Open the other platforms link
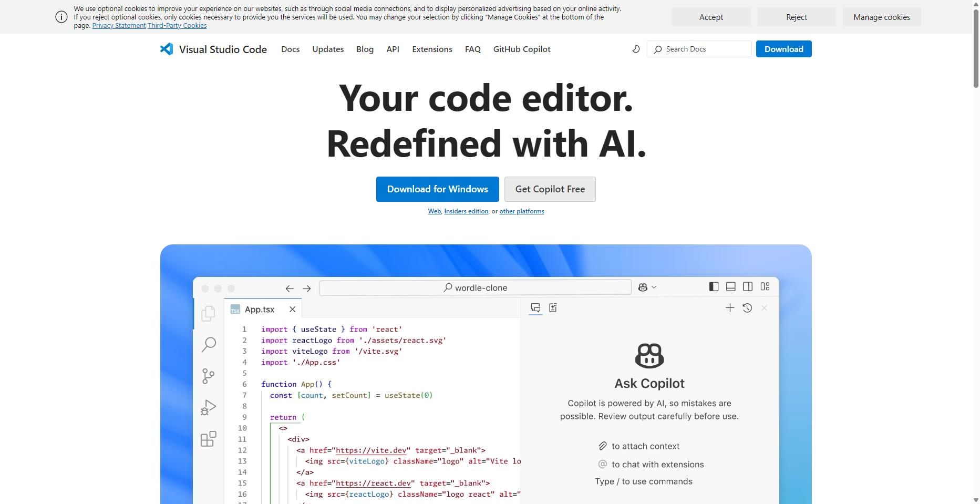The width and height of the screenshot is (980, 504). click(x=521, y=211)
